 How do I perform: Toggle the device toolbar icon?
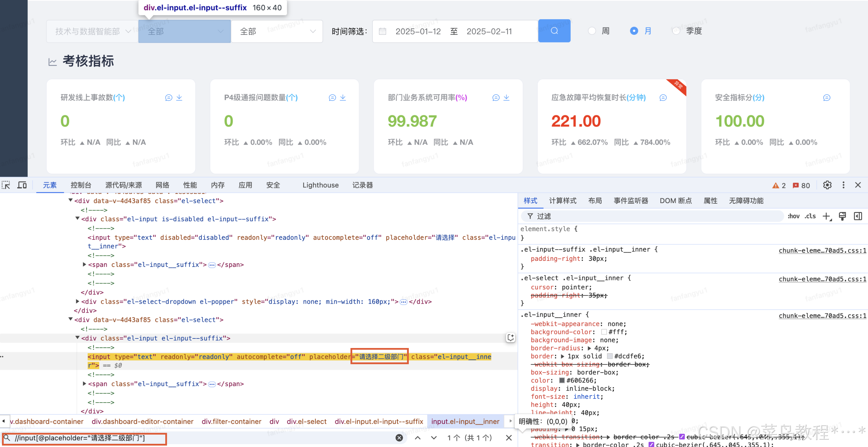[22, 185]
